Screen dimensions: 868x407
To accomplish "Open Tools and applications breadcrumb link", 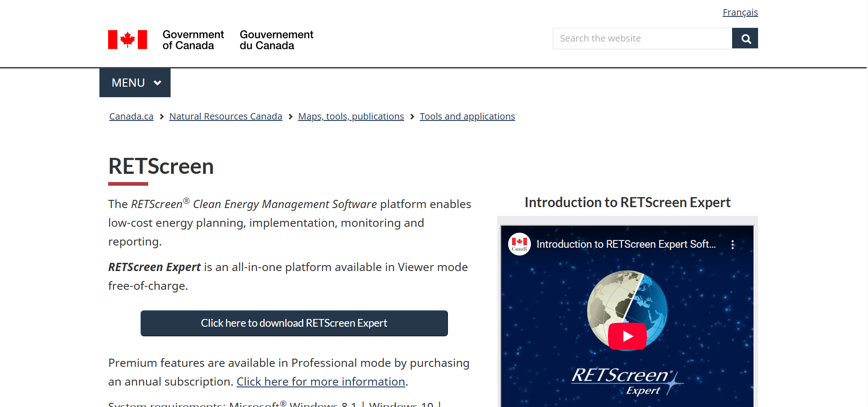I will coord(467,116).
